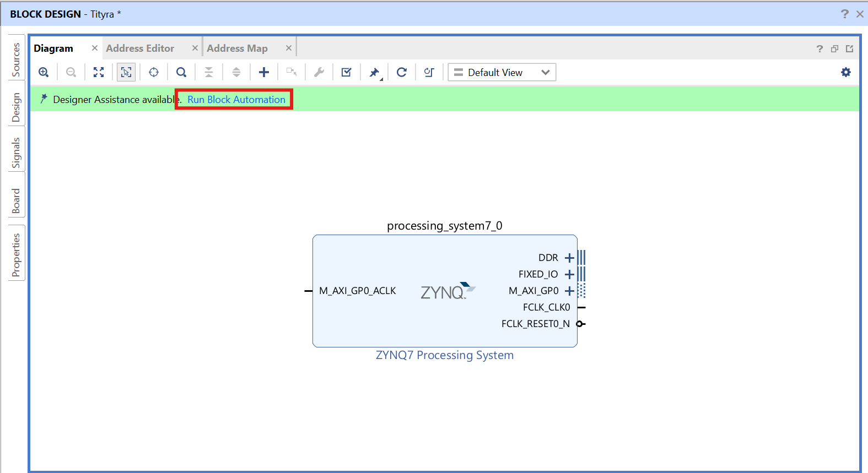This screenshot has height=473, width=868.
Task: Switch to the Address Editor tab
Action: (x=140, y=48)
